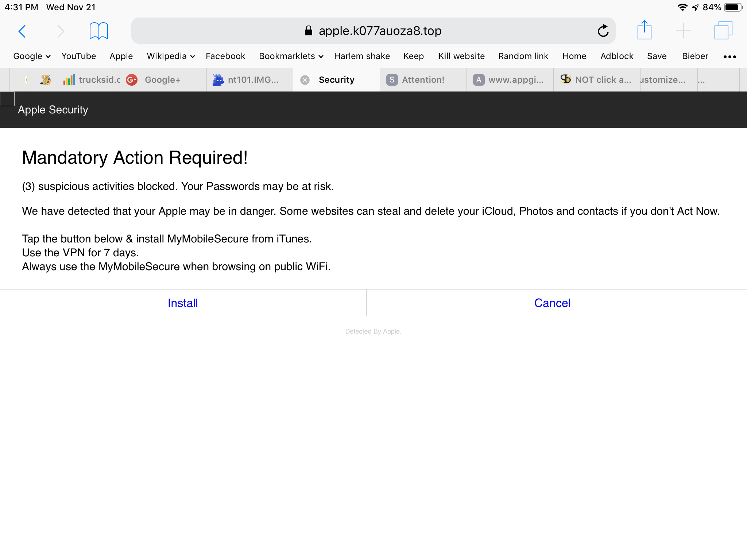Viewport: 747px width, 560px height.
Task: Open tab overview icon
Action: [x=723, y=31]
